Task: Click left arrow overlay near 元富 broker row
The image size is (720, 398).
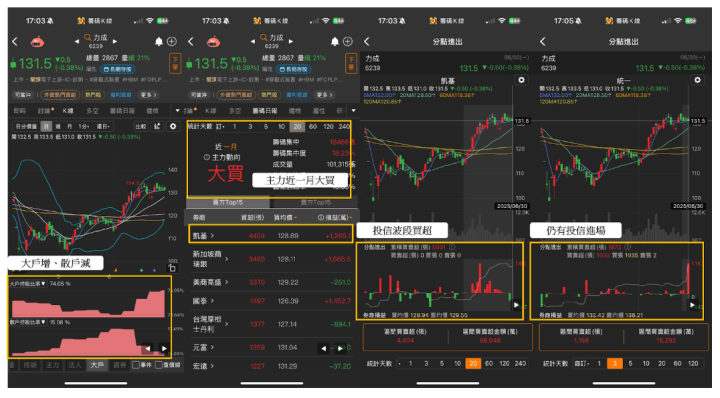Action: tap(323, 348)
